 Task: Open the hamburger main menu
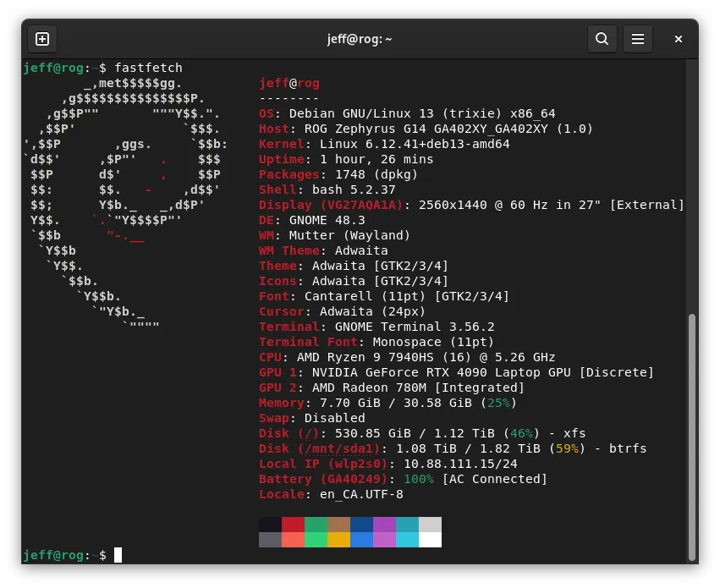[x=638, y=39]
